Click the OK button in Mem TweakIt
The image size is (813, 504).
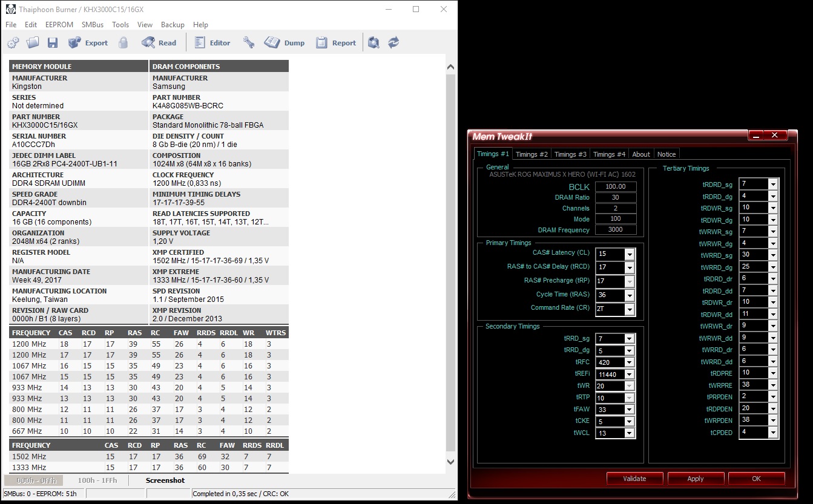click(x=756, y=479)
